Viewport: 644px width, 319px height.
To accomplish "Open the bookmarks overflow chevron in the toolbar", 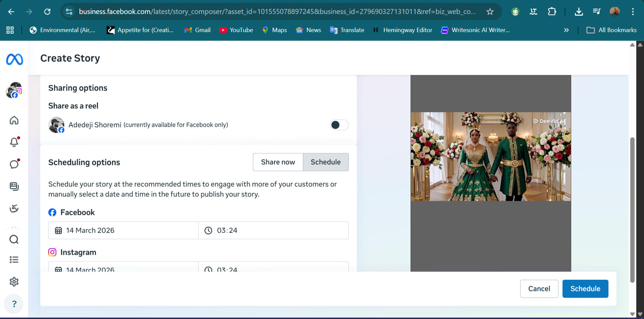I will (x=567, y=30).
